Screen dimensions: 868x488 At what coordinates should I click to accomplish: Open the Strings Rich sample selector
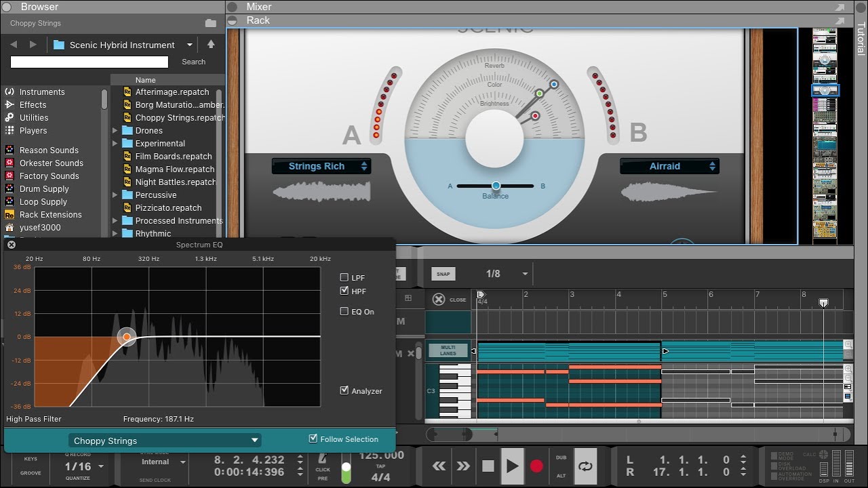[x=321, y=166]
